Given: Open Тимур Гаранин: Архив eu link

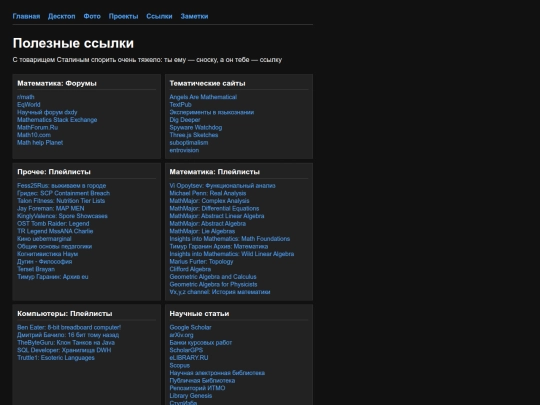Looking at the screenshot, I should pos(53,277).
